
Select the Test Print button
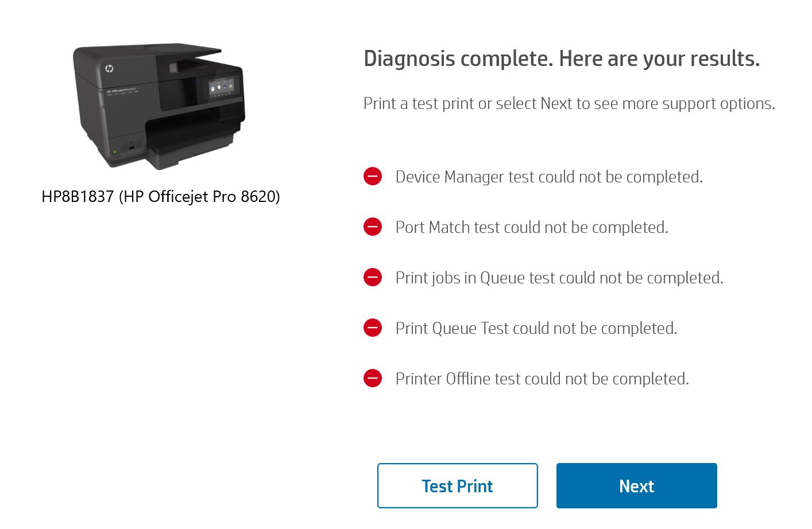457,485
